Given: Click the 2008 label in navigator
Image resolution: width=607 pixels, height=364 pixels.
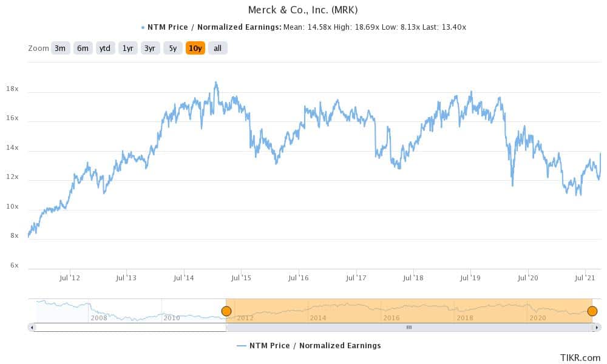Looking at the screenshot, I should pyautogui.click(x=99, y=318).
